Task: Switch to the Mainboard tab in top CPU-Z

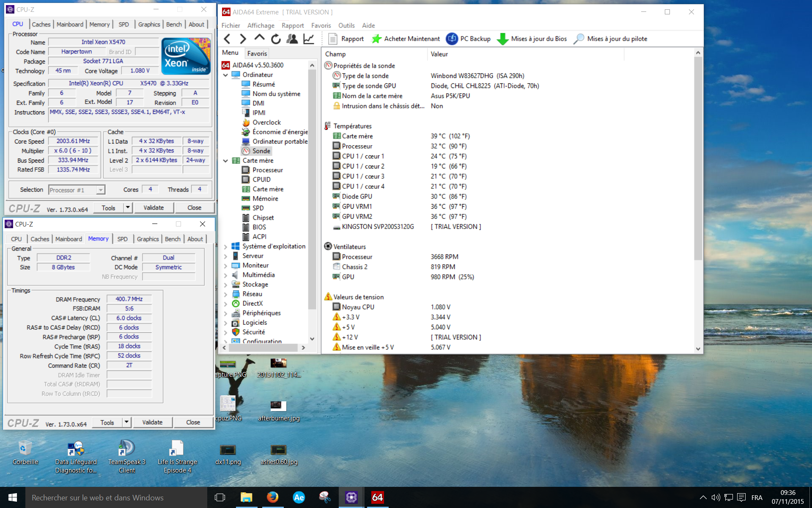Action: 70,25
